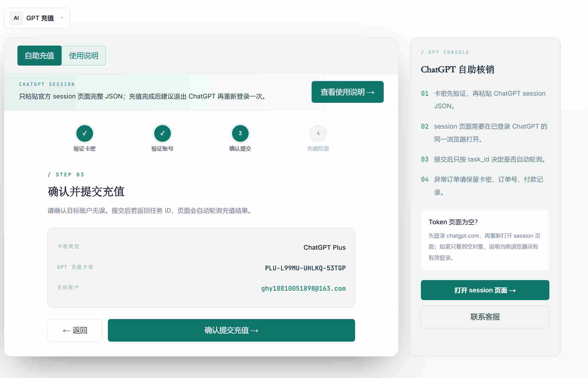Click the 充值结果 step label

(318, 149)
